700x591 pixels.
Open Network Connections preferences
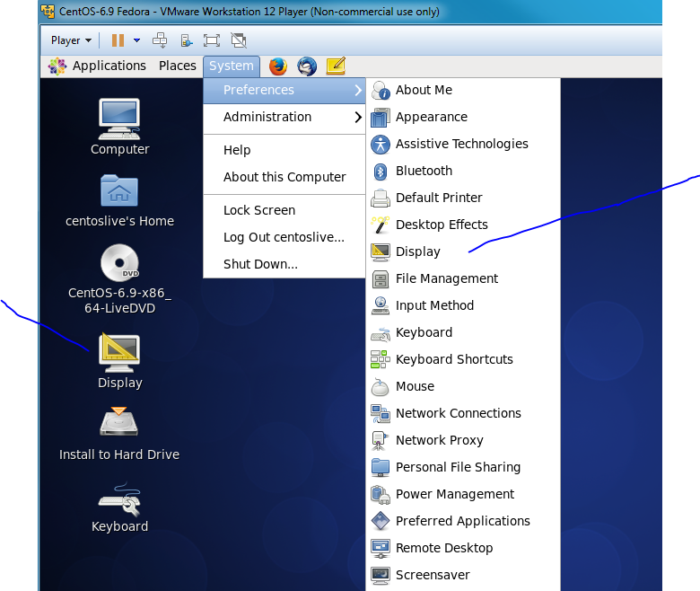463,413
